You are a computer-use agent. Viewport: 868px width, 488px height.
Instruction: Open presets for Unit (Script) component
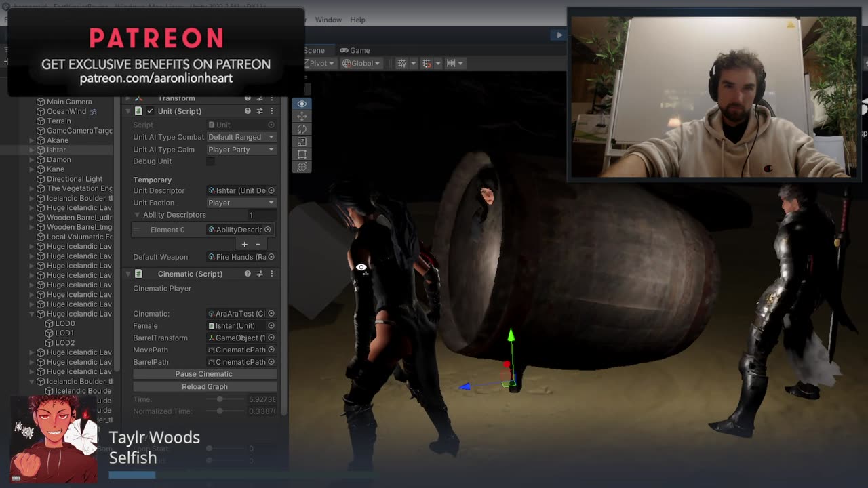coord(260,111)
